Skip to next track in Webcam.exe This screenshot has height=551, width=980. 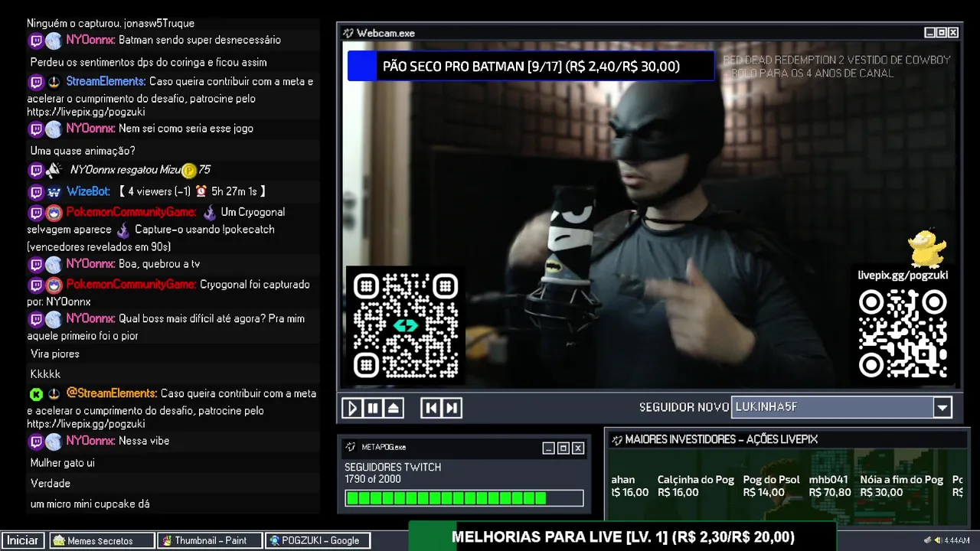pos(452,408)
